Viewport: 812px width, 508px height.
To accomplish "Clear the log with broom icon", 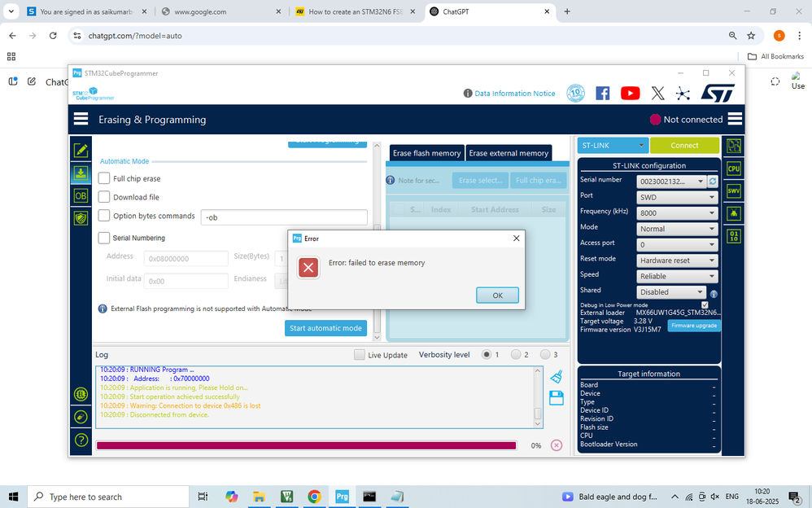I will (557, 376).
